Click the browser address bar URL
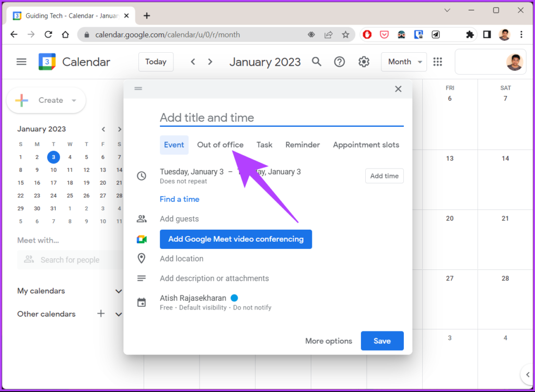Viewport: 535px width, 392px height. point(168,35)
